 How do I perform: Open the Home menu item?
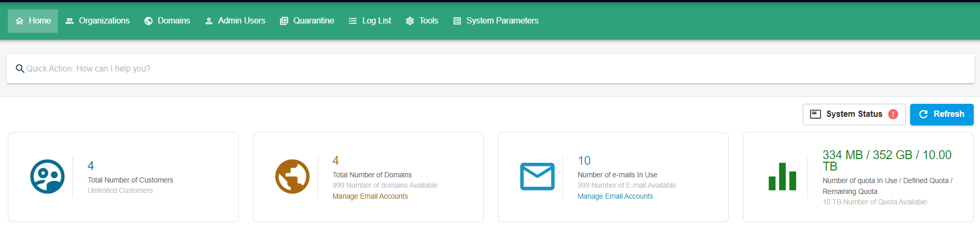point(33,21)
